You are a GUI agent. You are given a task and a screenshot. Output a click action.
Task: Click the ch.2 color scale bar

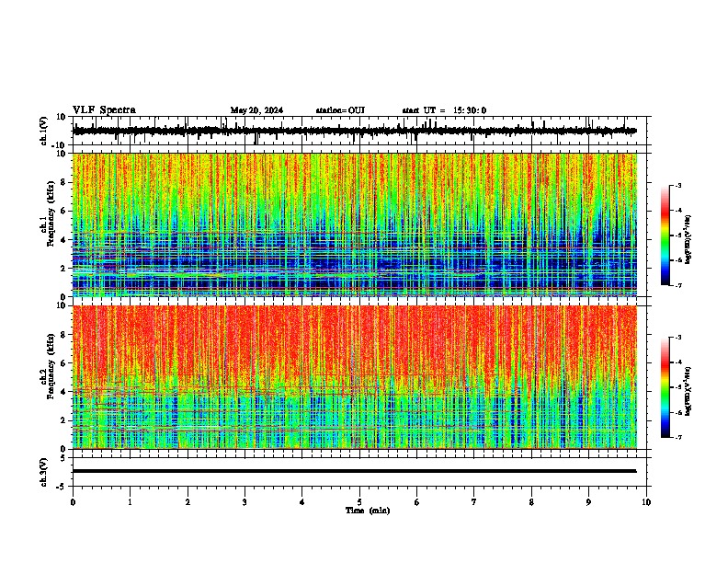tap(665, 387)
